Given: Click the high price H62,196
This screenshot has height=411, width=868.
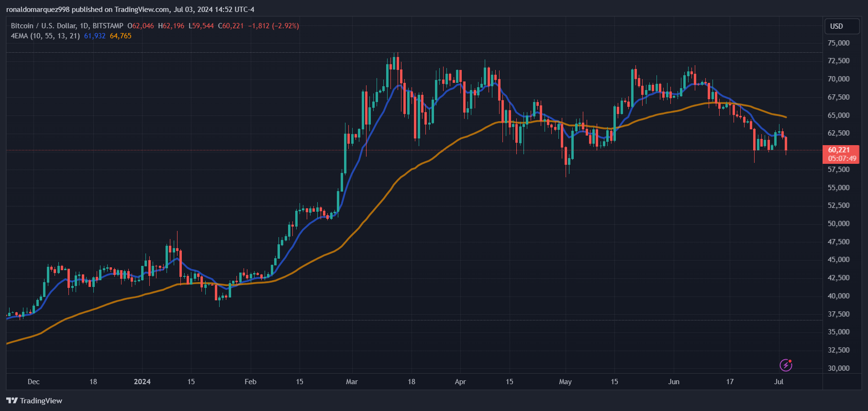Looking at the screenshot, I should click(x=171, y=26).
